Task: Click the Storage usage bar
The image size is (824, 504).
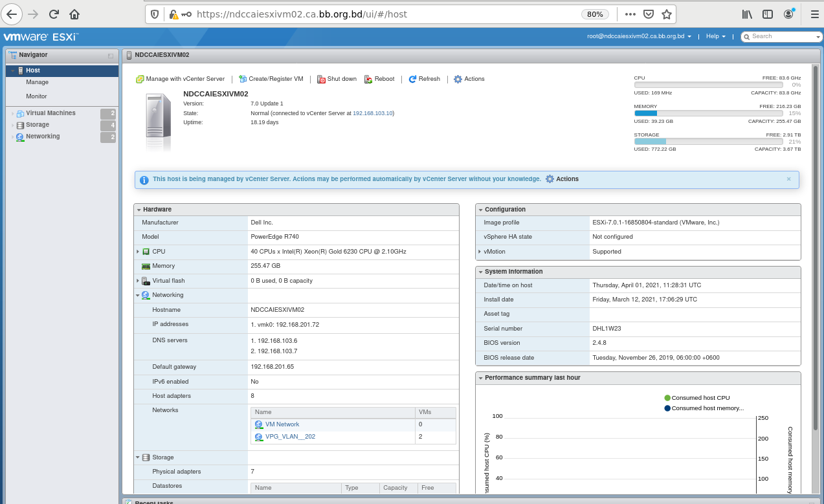Action: pyautogui.click(x=709, y=141)
